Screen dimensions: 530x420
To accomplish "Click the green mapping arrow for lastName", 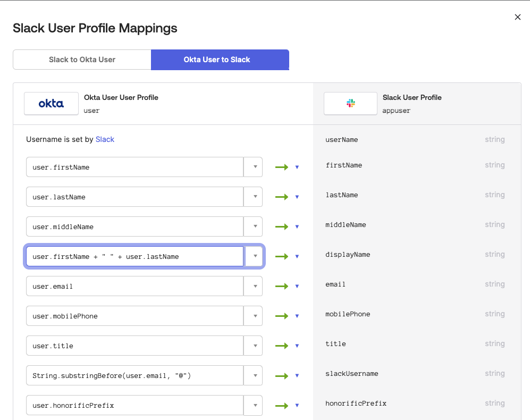I will (x=282, y=197).
